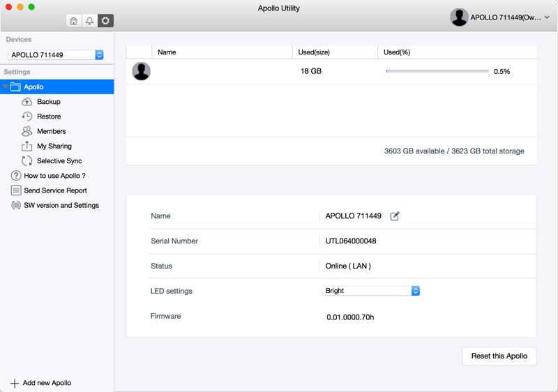Click the question mark help icon
This screenshot has height=392, width=558.
[x=16, y=175]
